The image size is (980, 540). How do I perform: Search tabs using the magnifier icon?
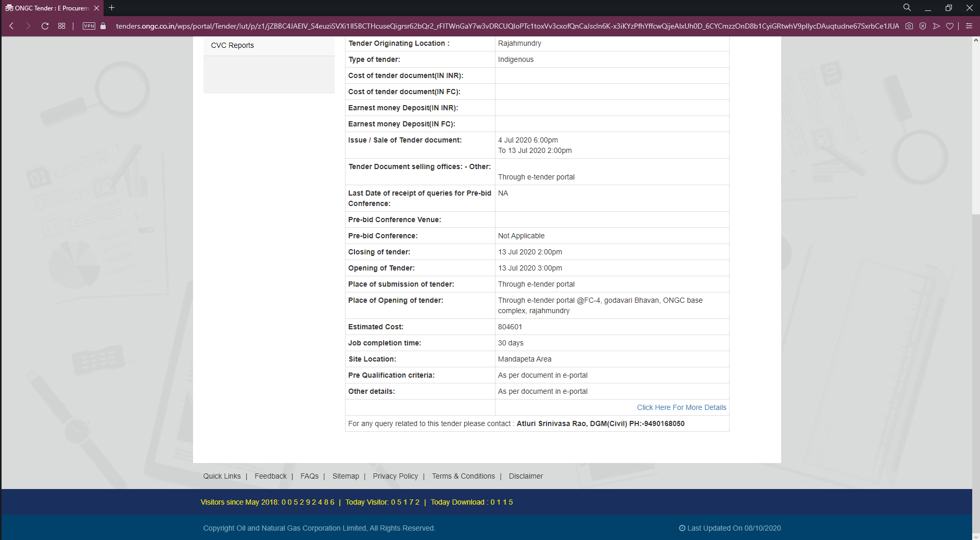point(907,8)
